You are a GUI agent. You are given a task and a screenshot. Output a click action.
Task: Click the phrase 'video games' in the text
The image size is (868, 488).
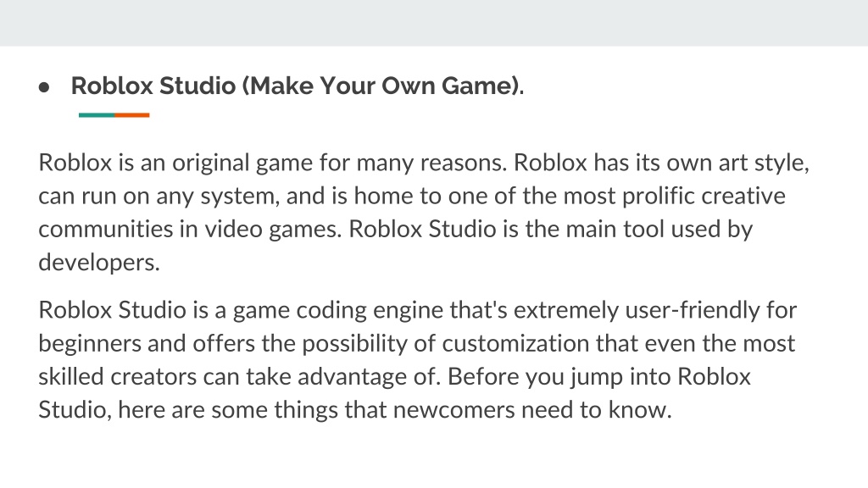[x=271, y=230]
